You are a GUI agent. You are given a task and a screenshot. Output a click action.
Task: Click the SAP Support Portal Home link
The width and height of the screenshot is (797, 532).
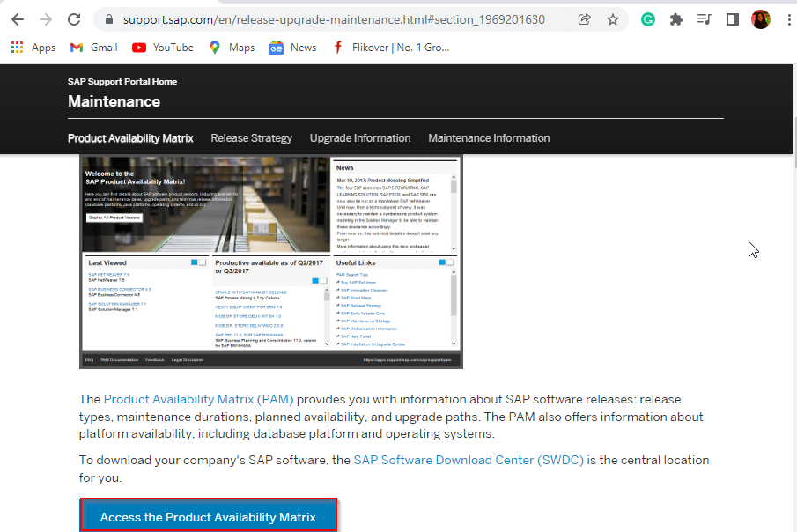[122, 81]
